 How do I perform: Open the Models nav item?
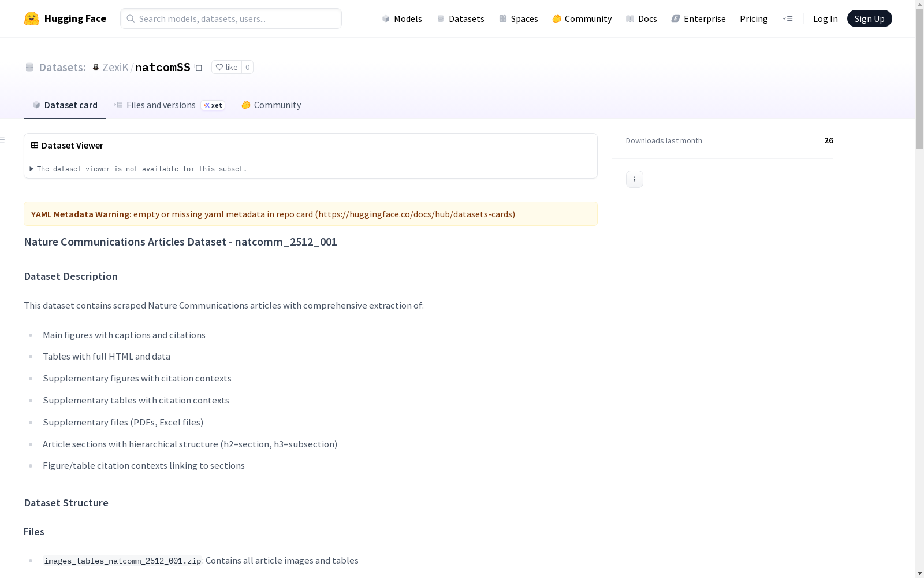coord(402,18)
